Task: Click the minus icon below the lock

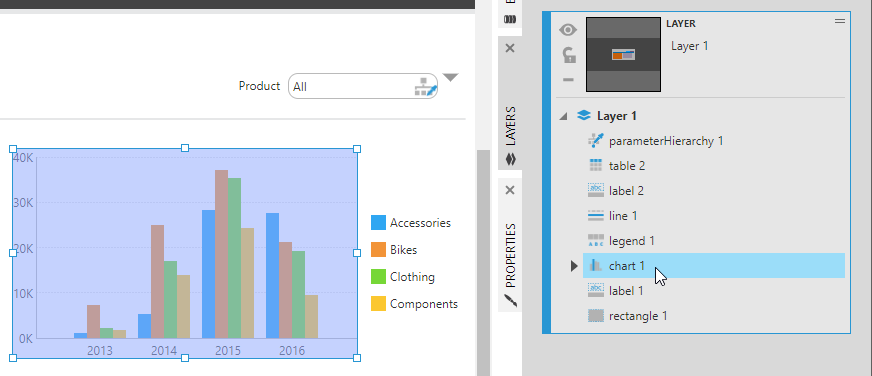Action: tap(568, 80)
